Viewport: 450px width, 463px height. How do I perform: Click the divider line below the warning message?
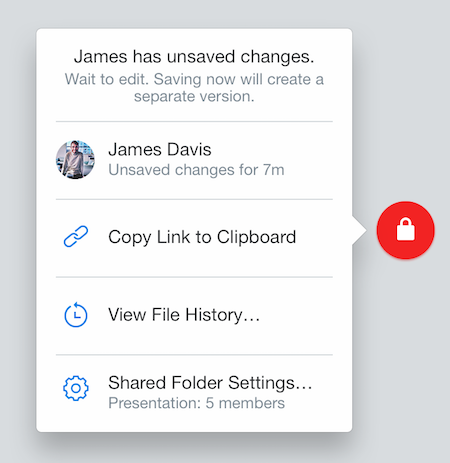(x=194, y=122)
